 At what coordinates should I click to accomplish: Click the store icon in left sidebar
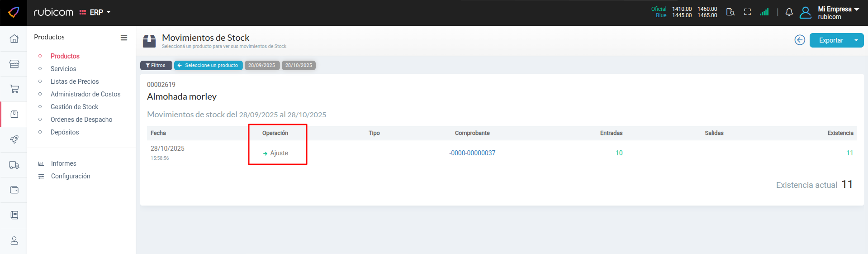click(x=14, y=64)
